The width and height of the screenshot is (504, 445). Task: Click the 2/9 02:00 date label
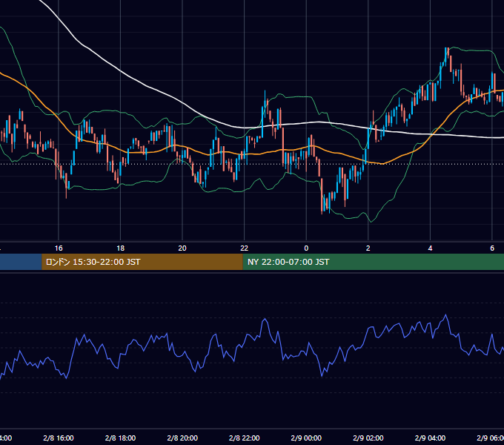coord(368,438)
